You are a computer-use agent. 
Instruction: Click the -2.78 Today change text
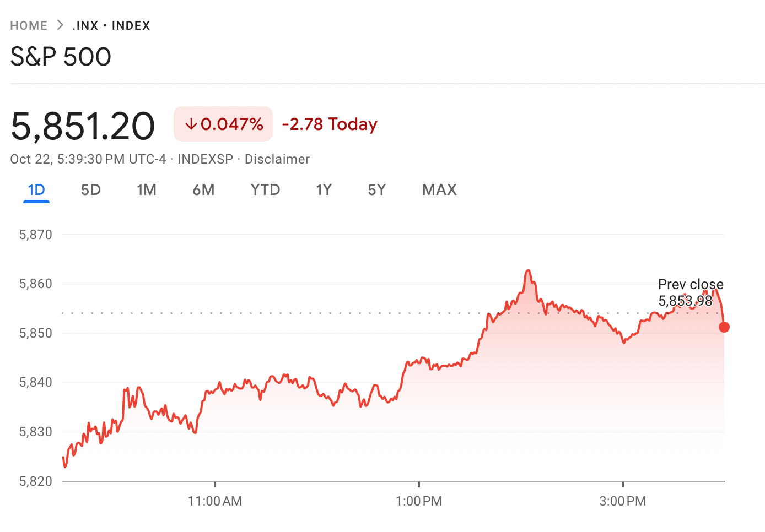(330, 124)
